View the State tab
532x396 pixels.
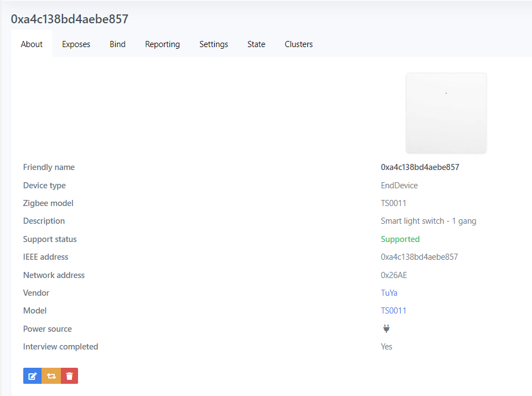256,44
